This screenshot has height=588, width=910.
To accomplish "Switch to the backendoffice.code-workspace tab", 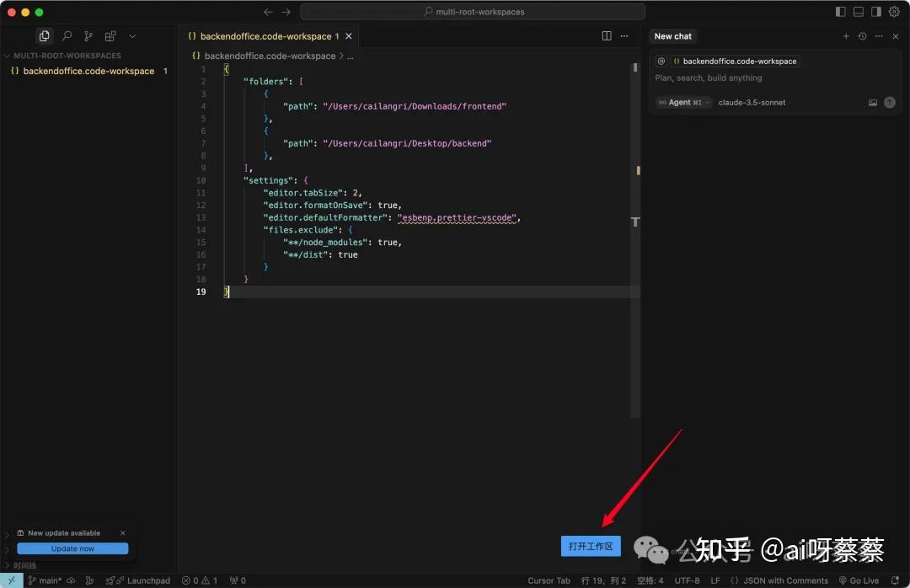I will [x=265, y=36].
